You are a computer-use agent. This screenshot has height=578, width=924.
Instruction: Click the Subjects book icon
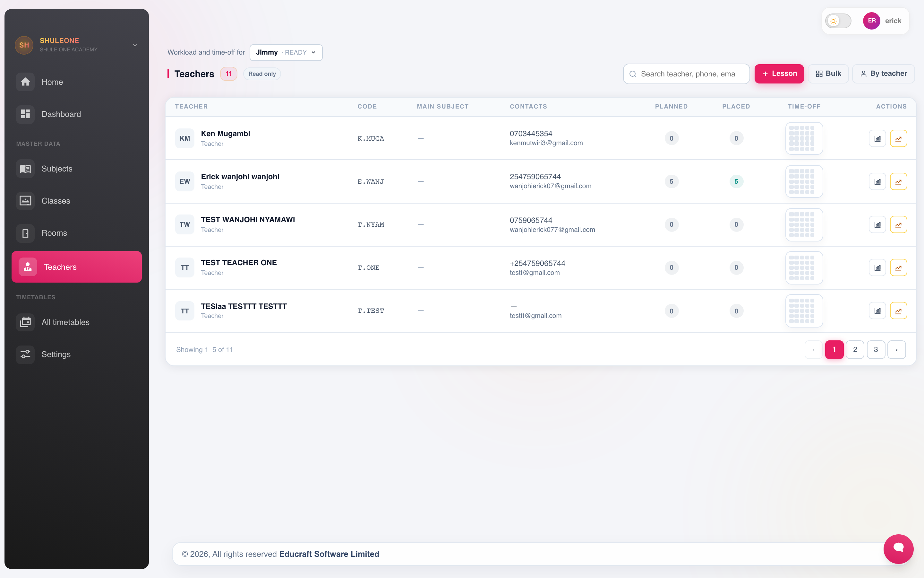coord(25,169)
